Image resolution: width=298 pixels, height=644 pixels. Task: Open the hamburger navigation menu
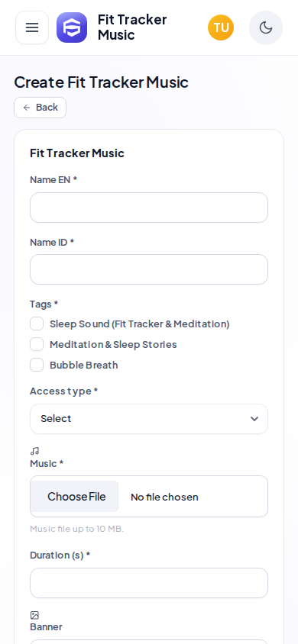pyautogui.click(x=32, y=27)
